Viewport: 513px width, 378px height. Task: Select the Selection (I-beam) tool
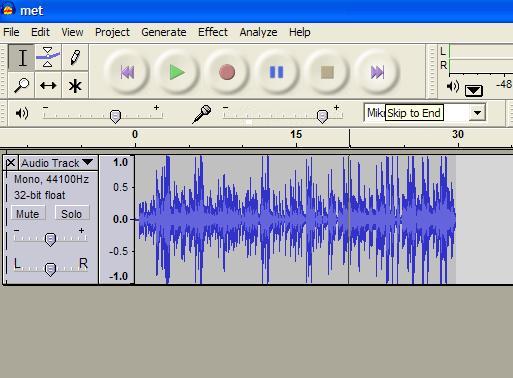tap(22, 58)
